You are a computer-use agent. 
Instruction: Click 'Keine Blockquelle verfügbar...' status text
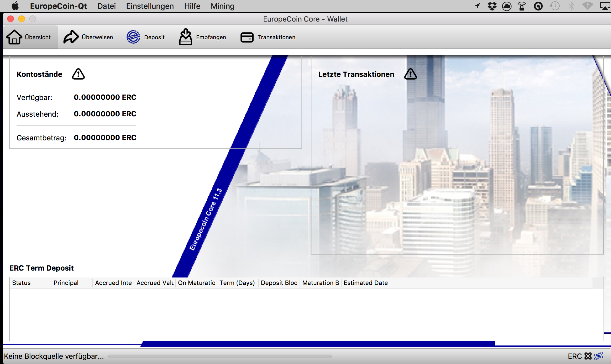54,356
